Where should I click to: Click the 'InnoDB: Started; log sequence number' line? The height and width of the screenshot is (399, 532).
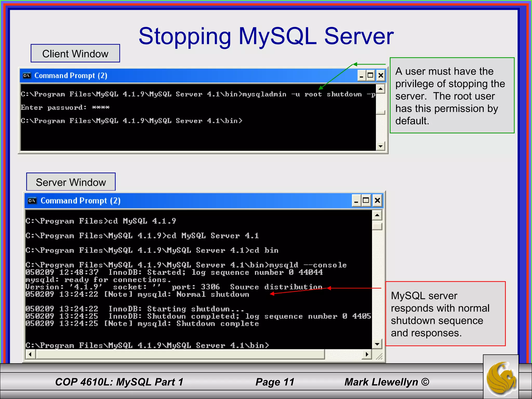pos(174,272)
